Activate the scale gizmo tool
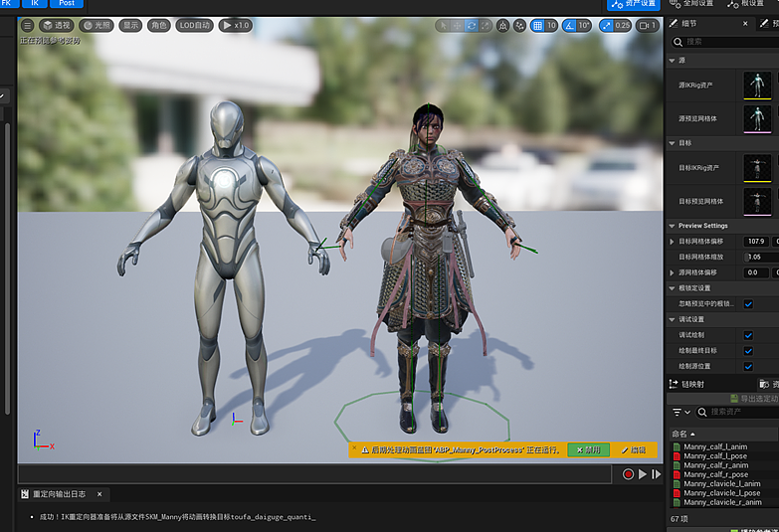 (485, 25)
